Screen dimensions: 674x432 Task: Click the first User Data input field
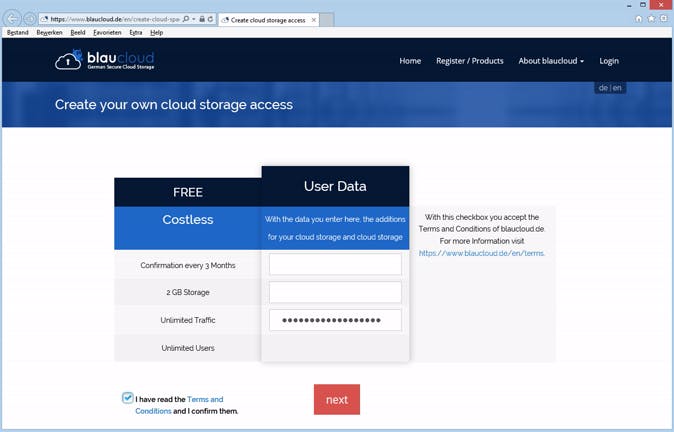click(335, 264)
